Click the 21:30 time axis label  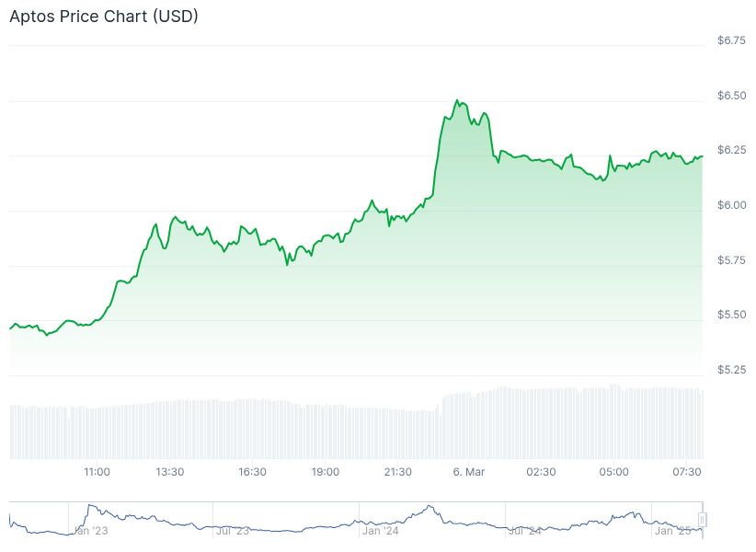(x=397, y=472)
